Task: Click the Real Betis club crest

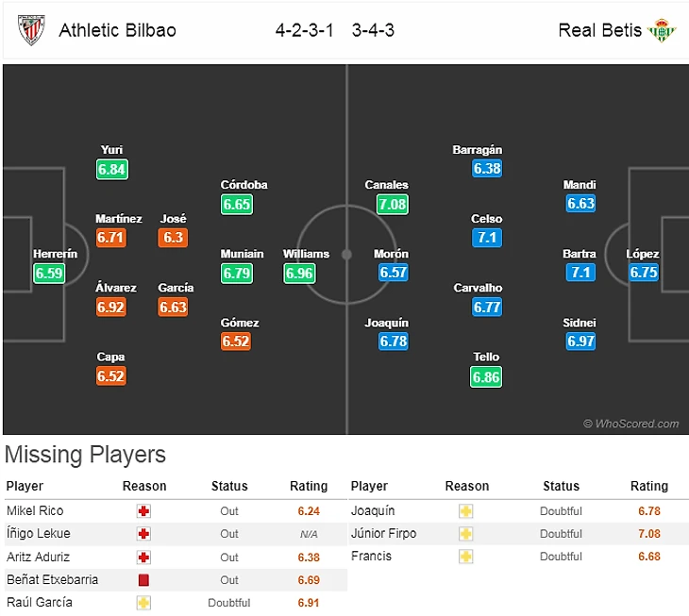Action: click(x=662, y=29)
